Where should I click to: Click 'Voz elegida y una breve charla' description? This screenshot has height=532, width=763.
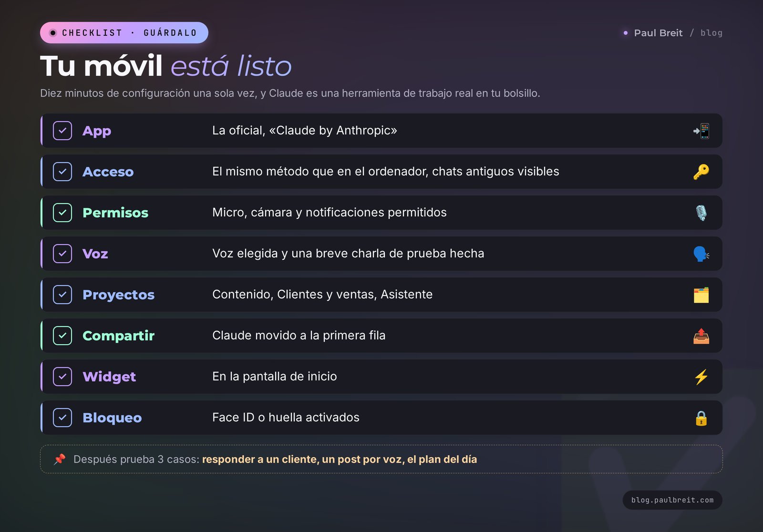[348, 254]
